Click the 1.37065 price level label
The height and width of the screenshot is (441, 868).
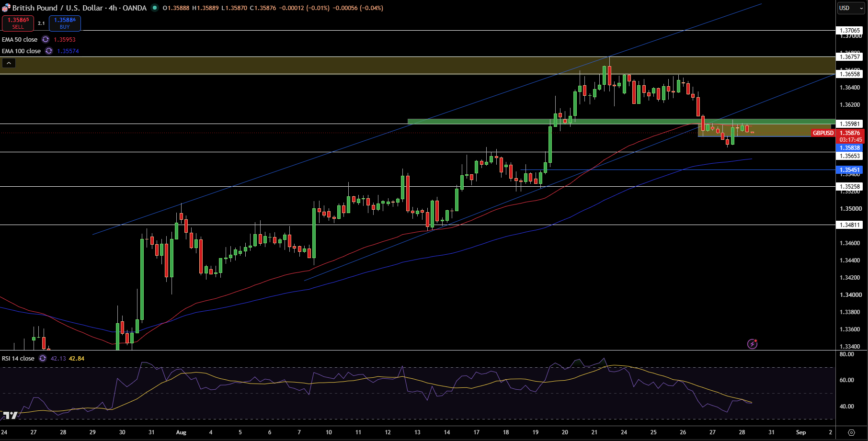850,31
